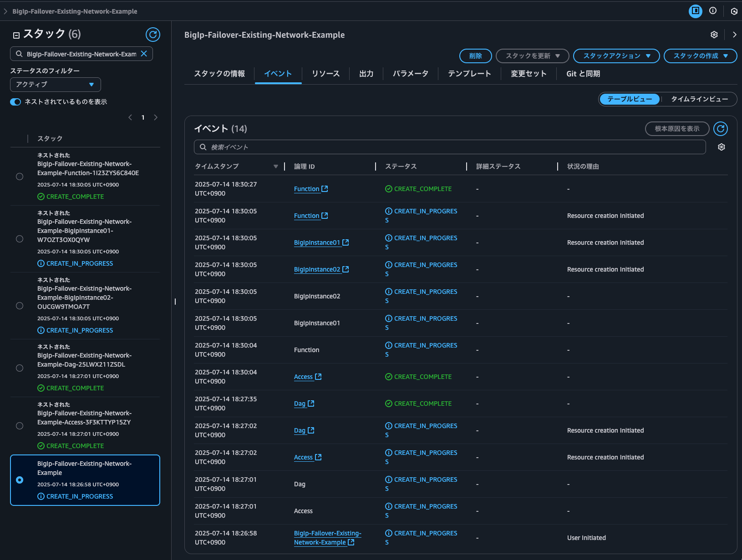Open the info icon in top bar
The height and width of the screenshot is (560, 742).
[713, 11]
